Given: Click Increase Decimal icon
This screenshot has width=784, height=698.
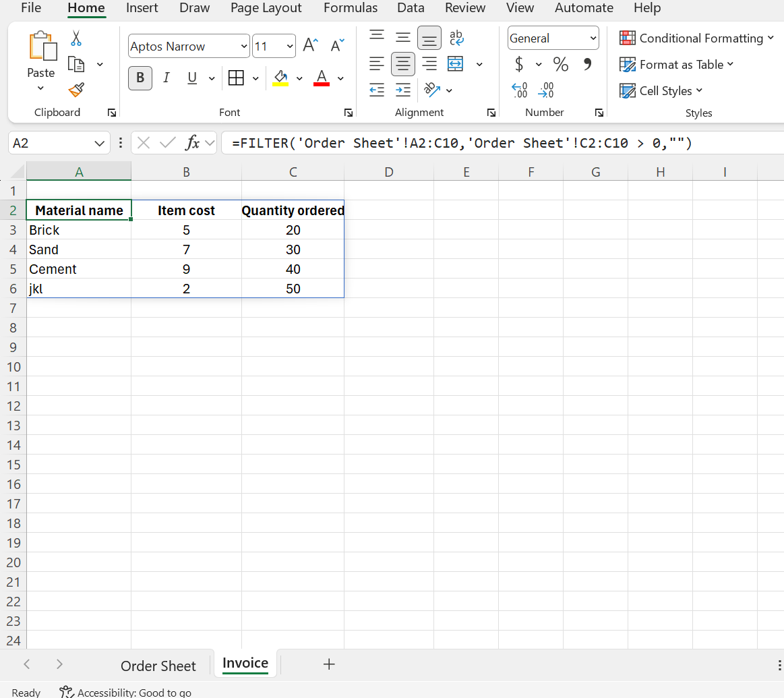Looking at the screenshot, I should pos(520,90).
